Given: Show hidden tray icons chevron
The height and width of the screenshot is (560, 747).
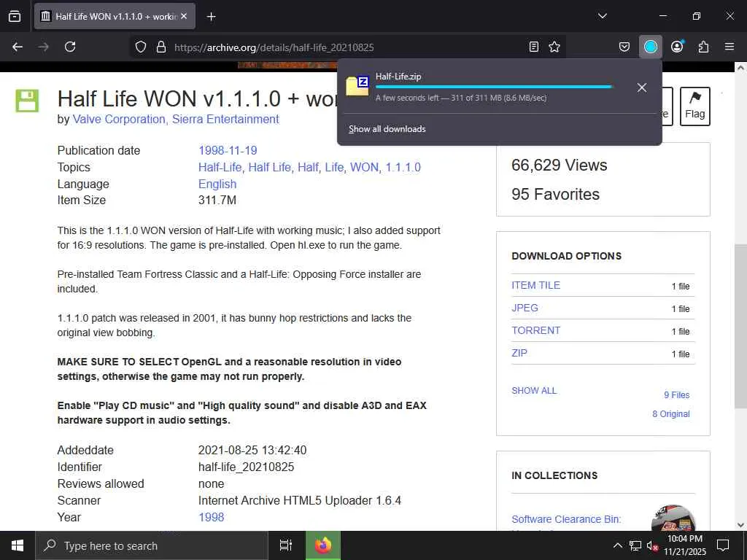Looking at the screenshot, I should 617,545.
